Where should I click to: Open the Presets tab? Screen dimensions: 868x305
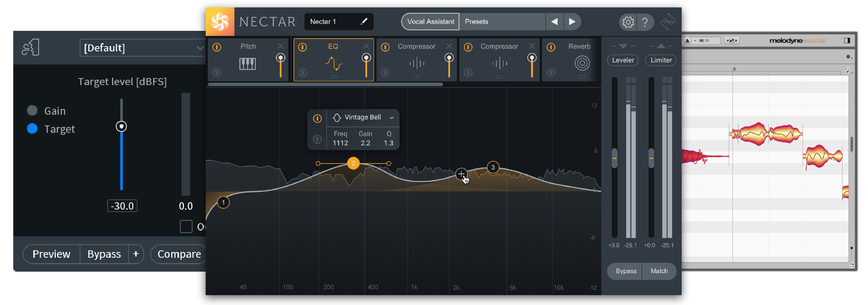502,21
